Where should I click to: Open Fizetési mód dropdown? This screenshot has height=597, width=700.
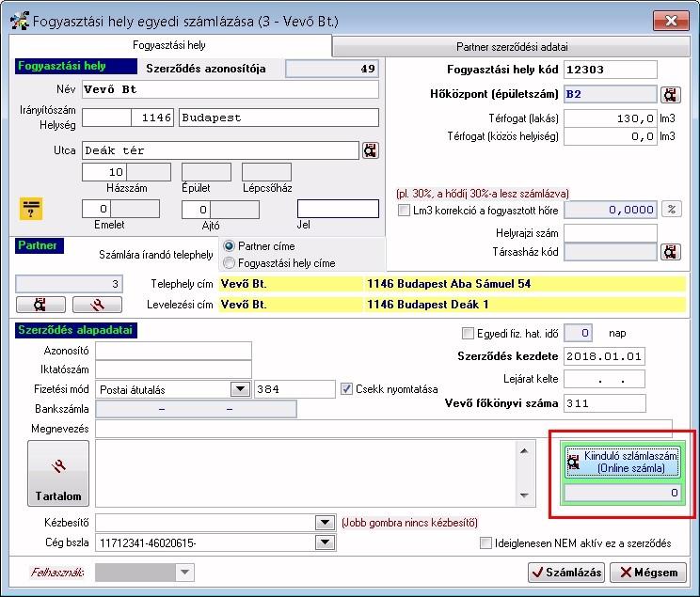coord(240,389)
